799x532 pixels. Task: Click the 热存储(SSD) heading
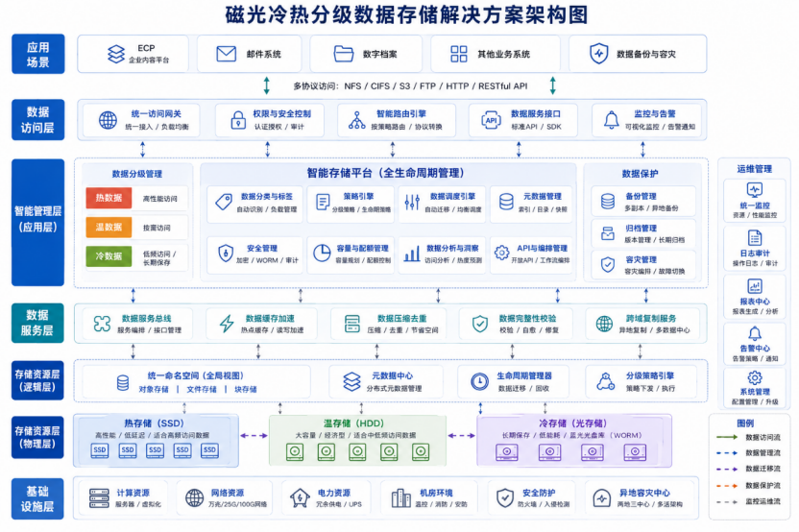154,423
